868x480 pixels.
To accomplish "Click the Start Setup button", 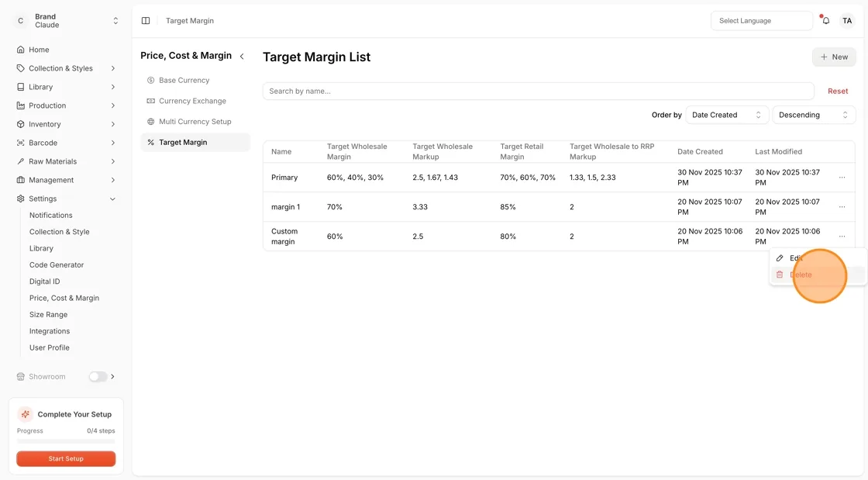I will (x=66, y=458).
